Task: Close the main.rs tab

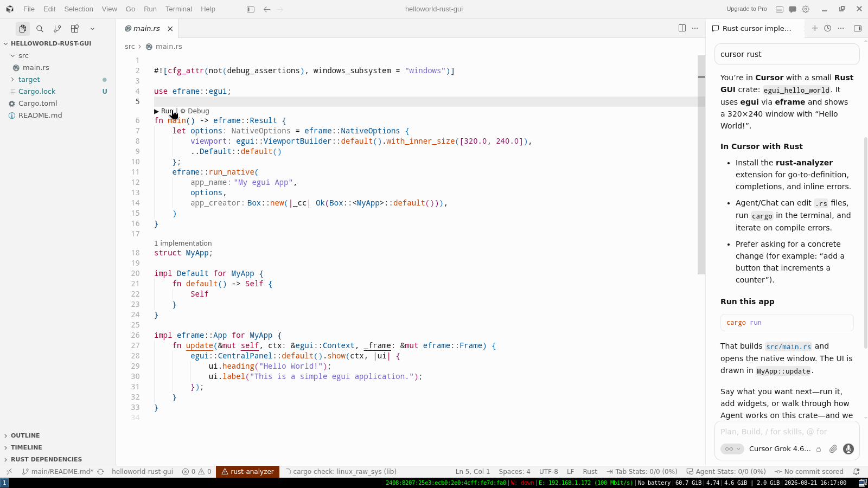Action: point(170,29)
